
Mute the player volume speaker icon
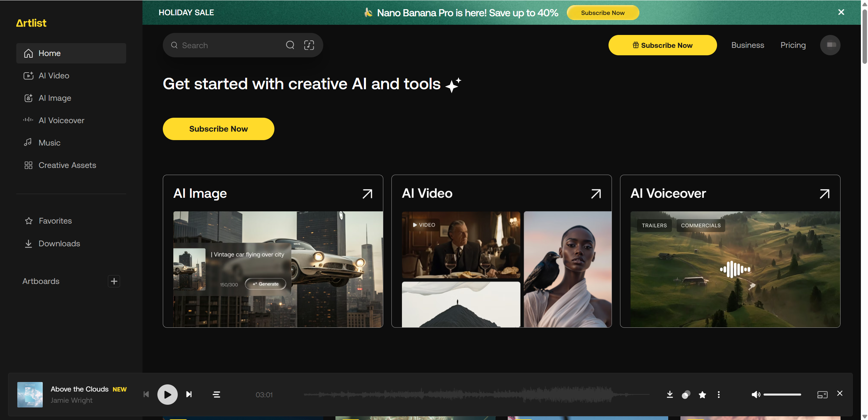click(755, 395)
